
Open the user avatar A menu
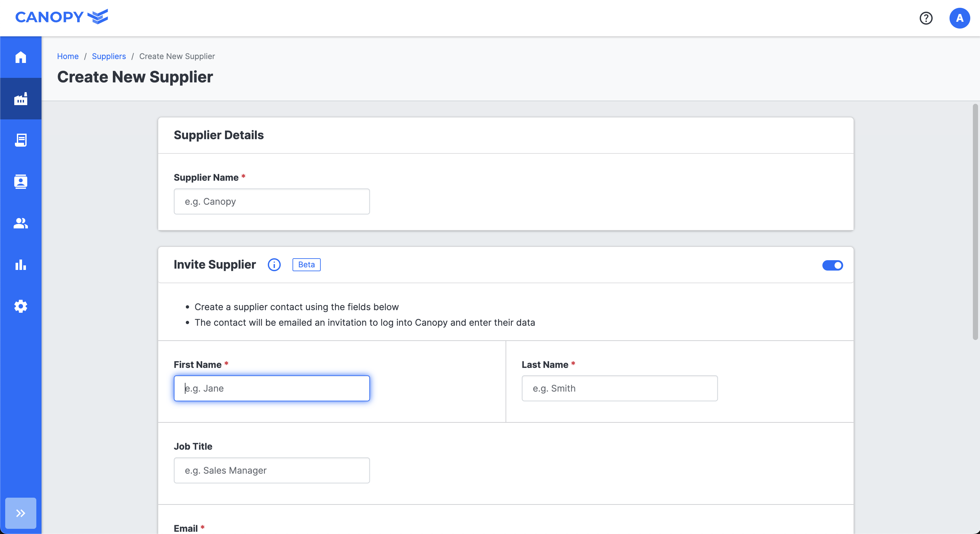(960, 18)
